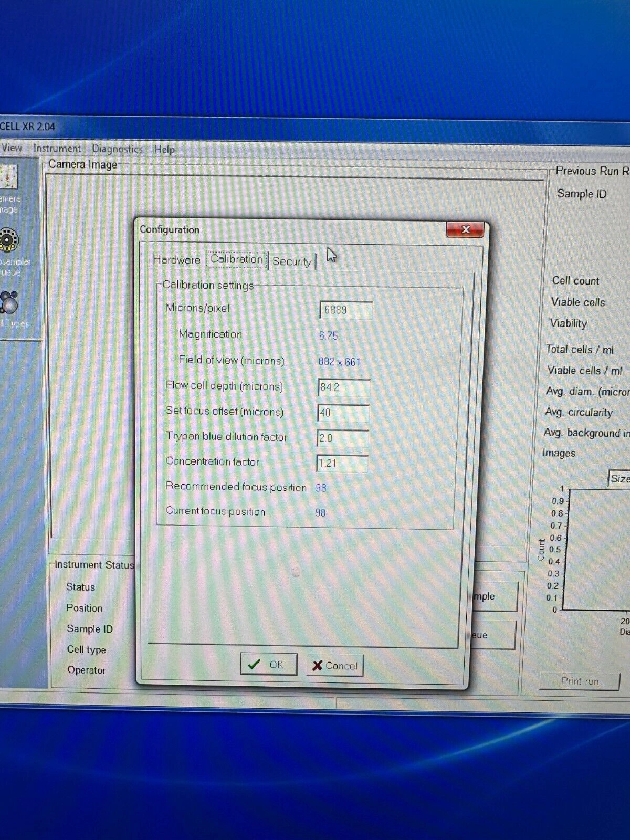
Task: Click the Microns/pixel label
Action: pos(197,308)
